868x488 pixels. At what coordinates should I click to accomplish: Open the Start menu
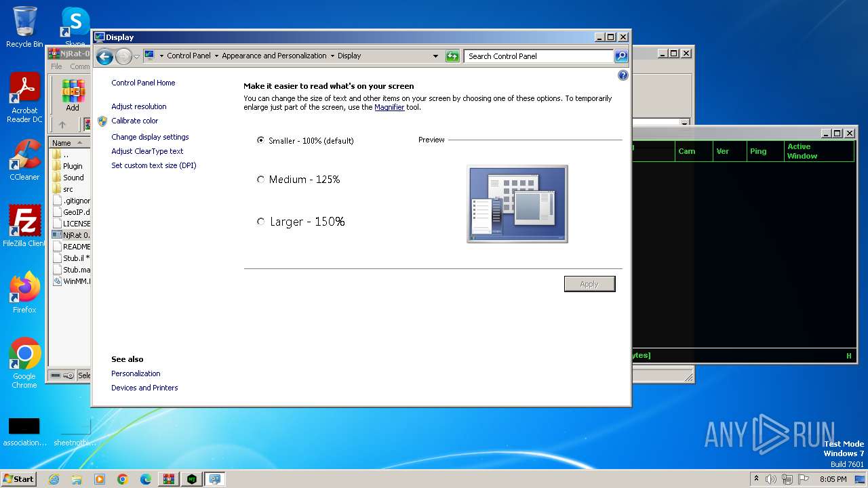point(18,479)
